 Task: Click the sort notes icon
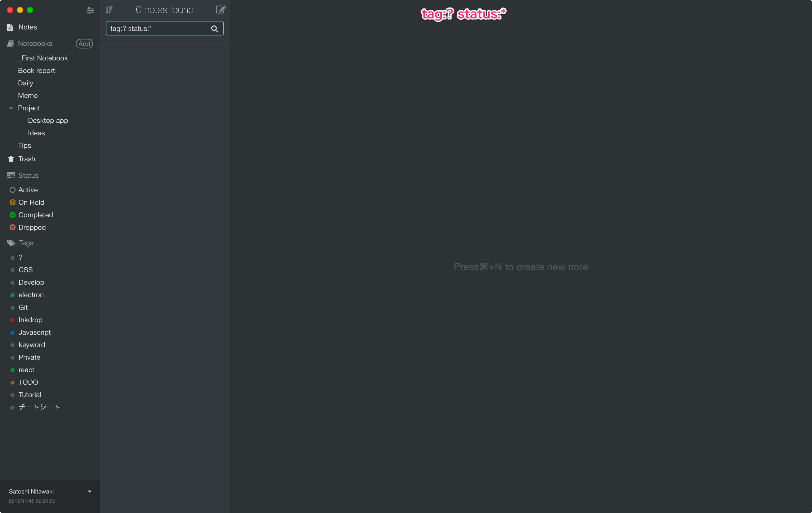pyautogui.click(x=109, y=10)
